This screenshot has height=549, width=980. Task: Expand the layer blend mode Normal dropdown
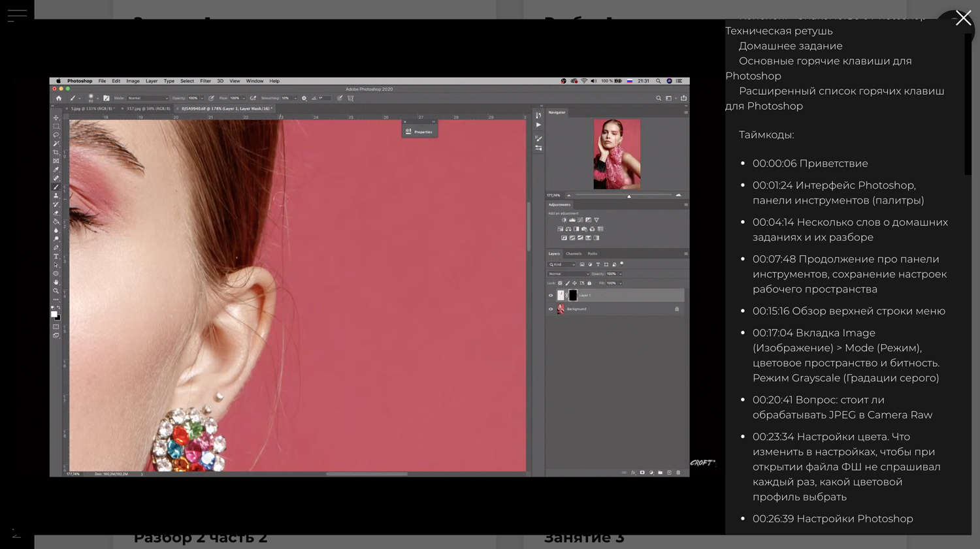[x=568, y=274]
